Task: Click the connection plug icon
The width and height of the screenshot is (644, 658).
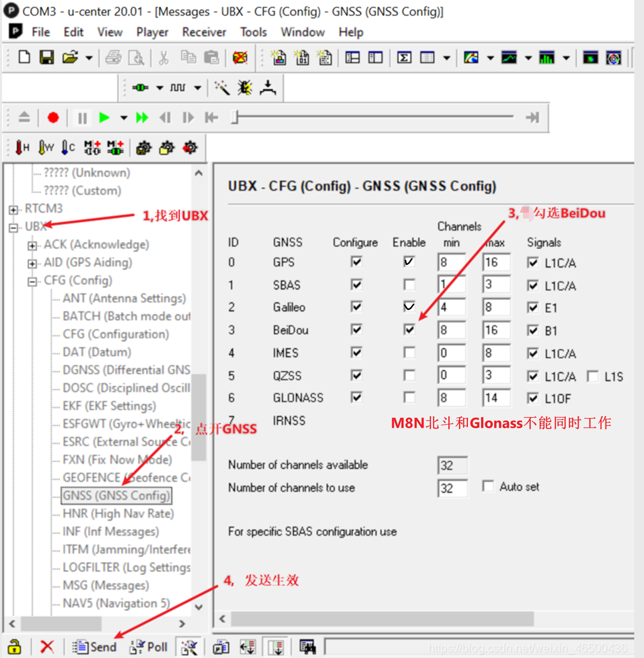Action: tap(140, 88)
